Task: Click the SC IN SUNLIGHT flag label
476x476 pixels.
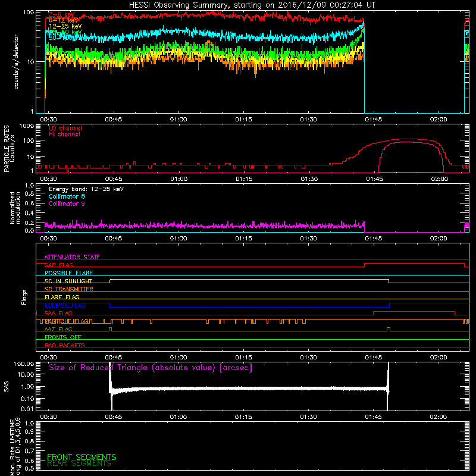Action: click(68, 281)
